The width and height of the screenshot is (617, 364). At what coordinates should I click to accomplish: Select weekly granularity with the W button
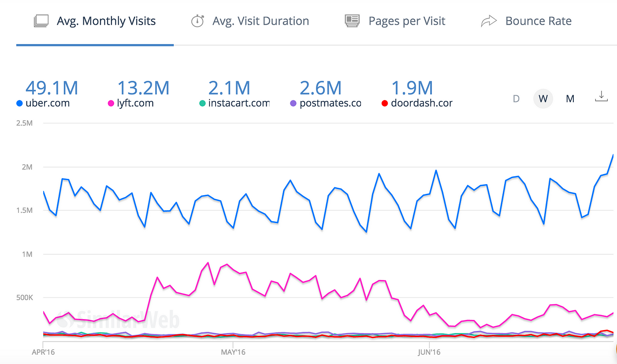coord(543,99)
